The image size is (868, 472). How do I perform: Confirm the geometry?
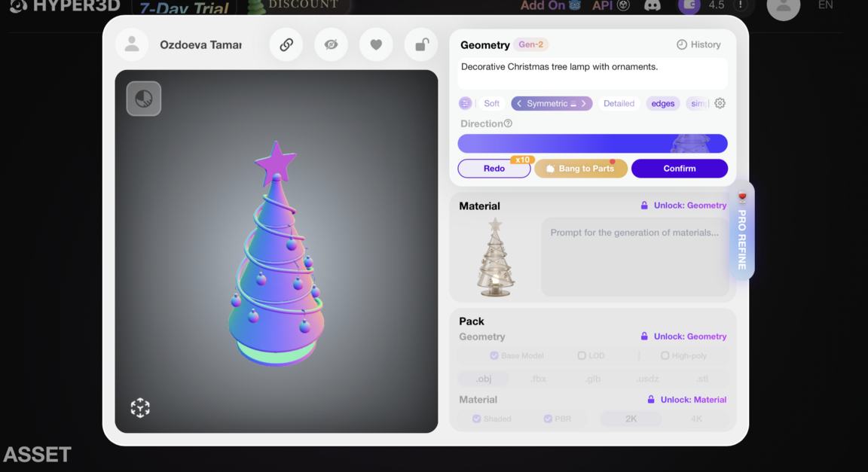(x=679, y=168)
